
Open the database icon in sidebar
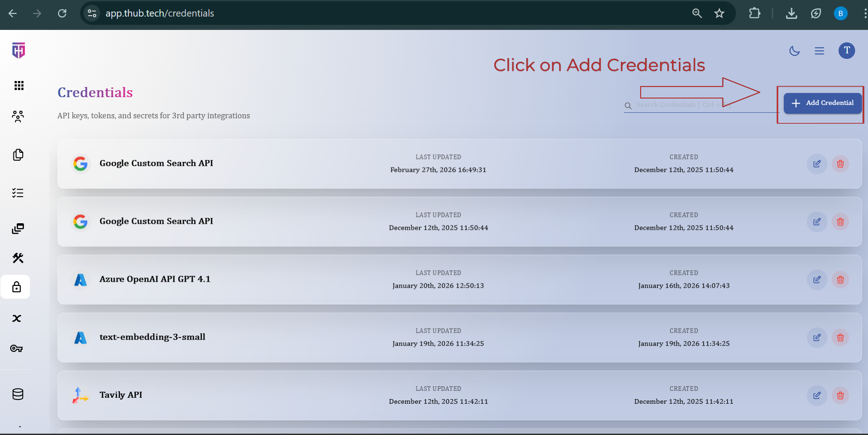[18, 394]
